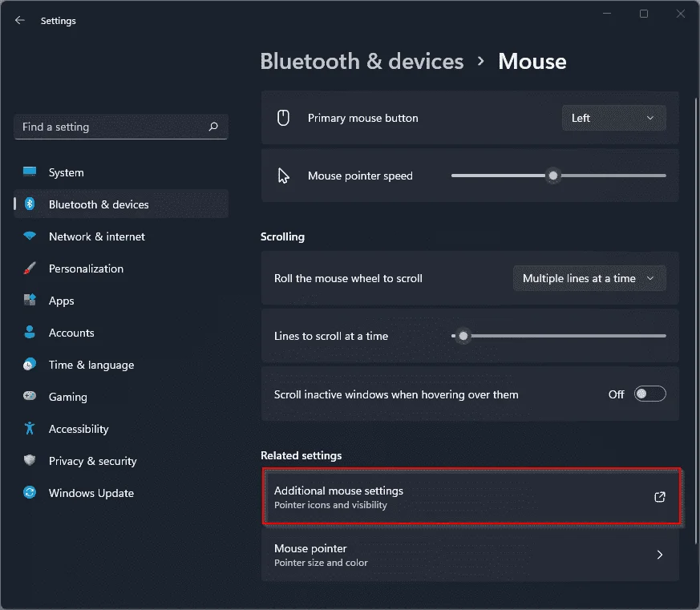Image resolution: width=700 pixels, height=610 pixels.
Task: Click the back arrow in Settings header
Action: pyautogui.click(x=19, y=20)
